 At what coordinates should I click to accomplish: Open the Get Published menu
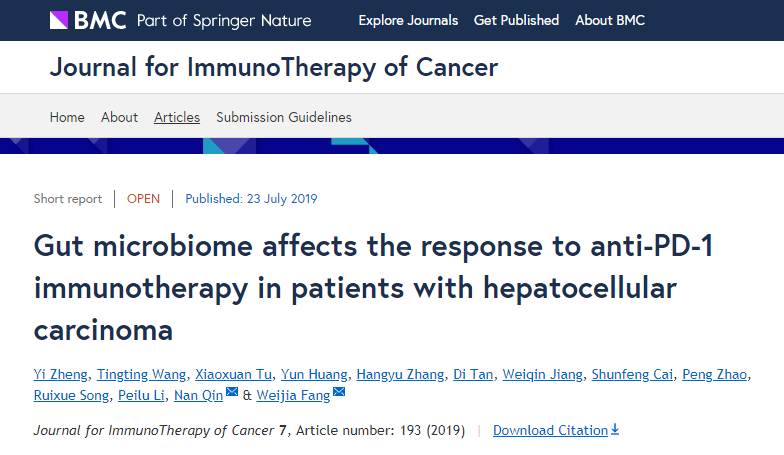click(516, 20)
